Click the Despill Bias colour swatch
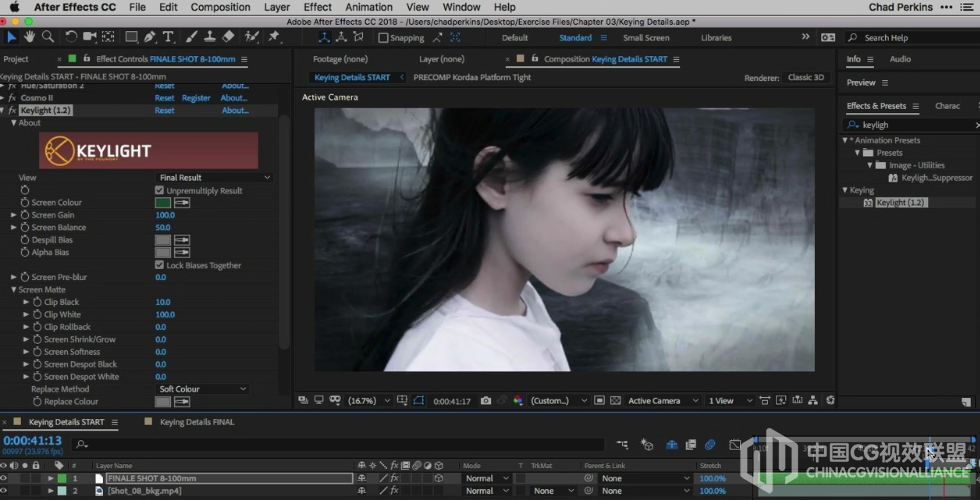The image size is (980, 500). (162, 240)
